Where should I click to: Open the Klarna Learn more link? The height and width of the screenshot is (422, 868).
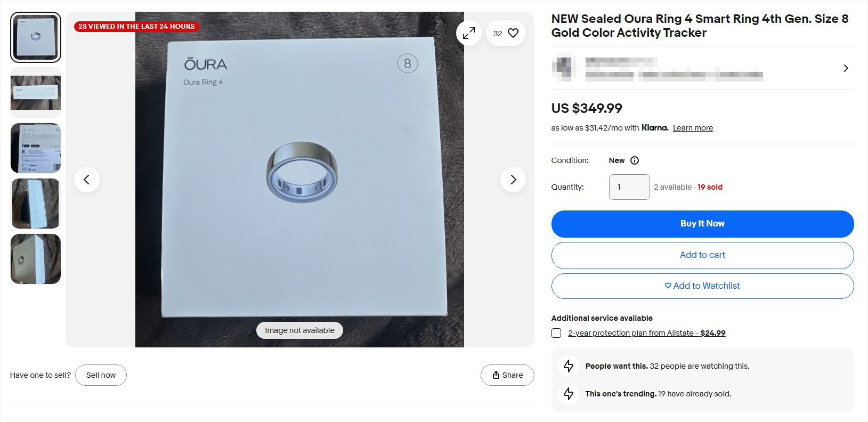coord(693,128)
